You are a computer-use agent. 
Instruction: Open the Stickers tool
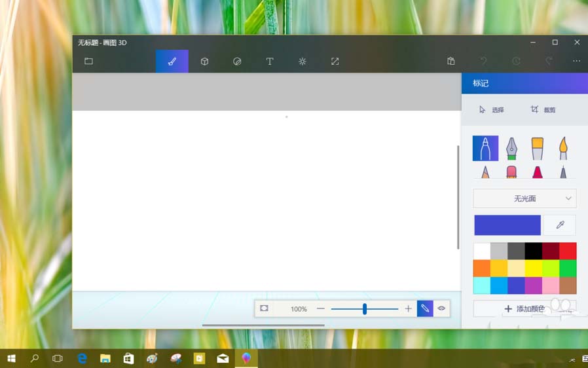pyautogui.click(x=237, y=62)
